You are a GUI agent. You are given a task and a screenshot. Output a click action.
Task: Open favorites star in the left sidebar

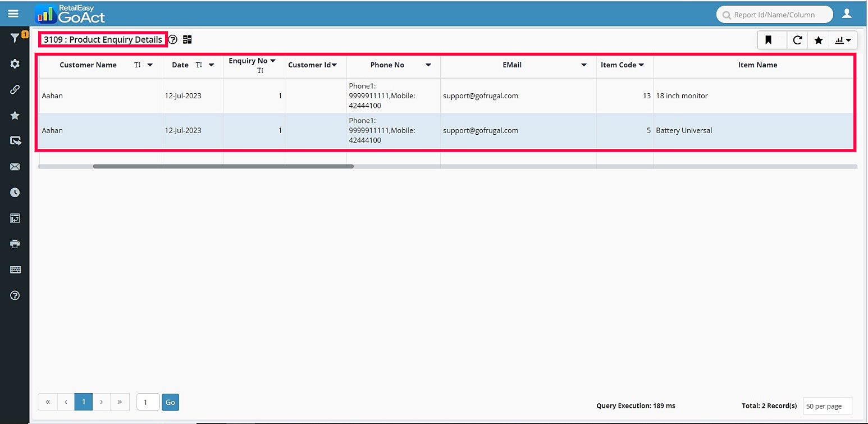pyautogui.click(x=15, y=116)
